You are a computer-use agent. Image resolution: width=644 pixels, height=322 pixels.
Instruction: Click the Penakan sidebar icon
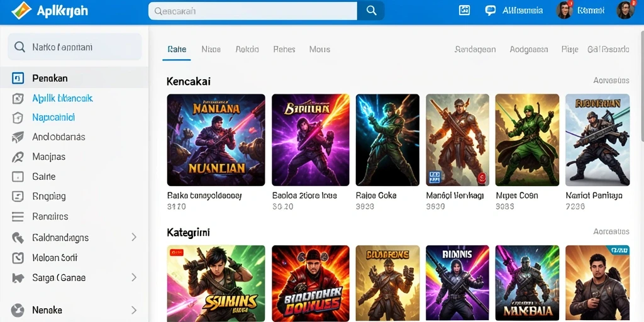click(x=18, y=78)
